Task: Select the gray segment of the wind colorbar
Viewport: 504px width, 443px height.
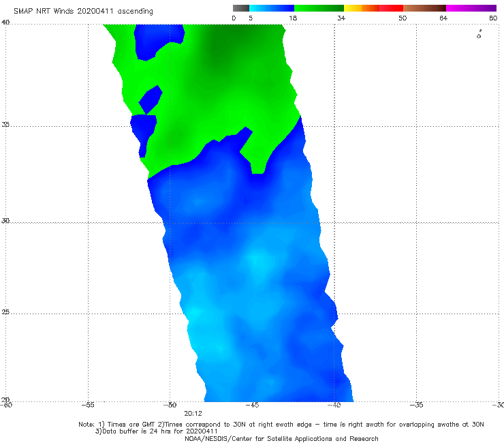Action: [x=241, y=8]
